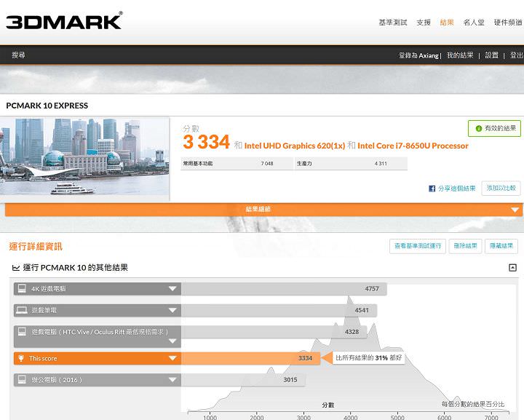Click the gaming laptop icon
The image size is (524, 420).
[x=22, y=310]
